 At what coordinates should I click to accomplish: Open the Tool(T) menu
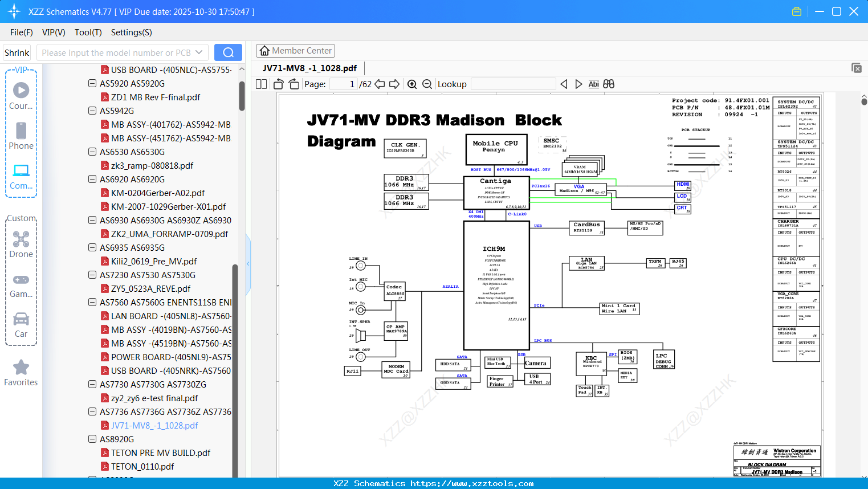pyautogui.click(x=88, y=32)
